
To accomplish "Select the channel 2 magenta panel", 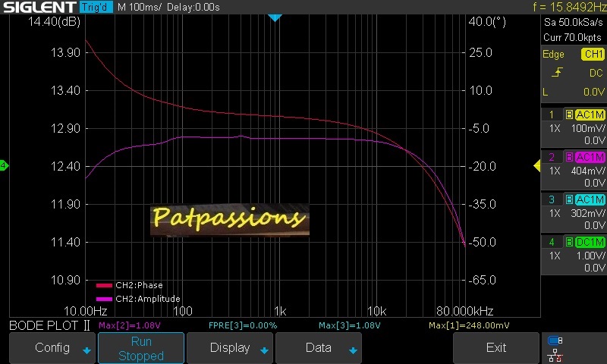I will (574, 169).
